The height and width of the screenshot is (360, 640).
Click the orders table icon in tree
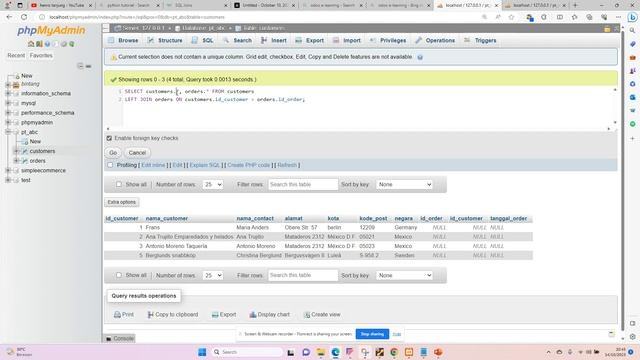point(24,161)
